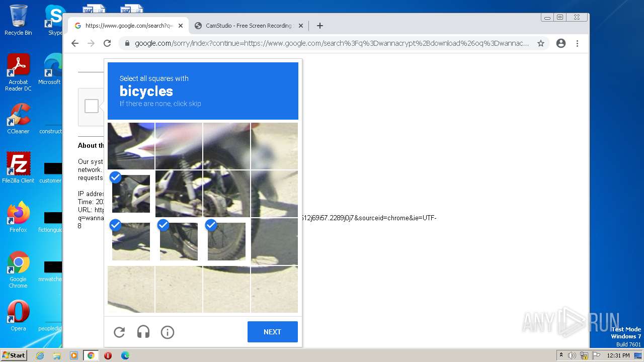The height and width of the screenshot is (362, 644).
Task: Open network status tray icon
Action: point(584,355)
